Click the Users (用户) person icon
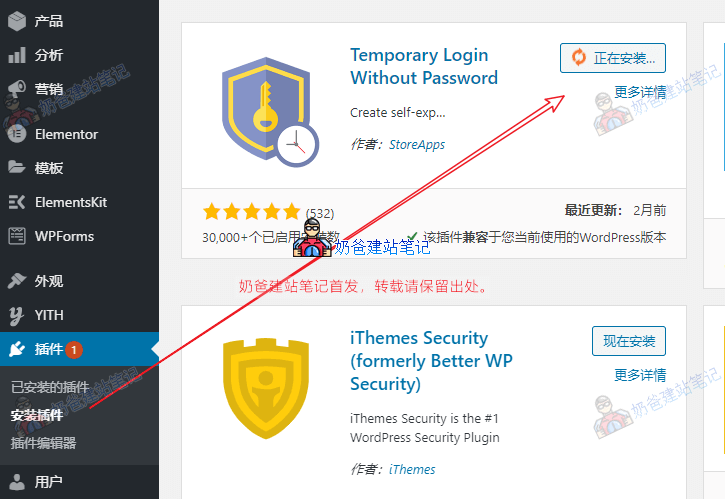 tap(17, 482)
